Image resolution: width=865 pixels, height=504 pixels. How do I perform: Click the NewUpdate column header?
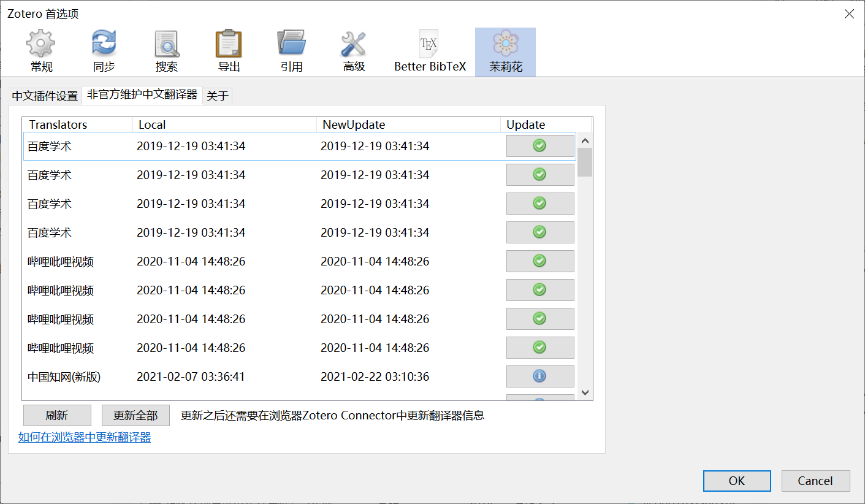(408, 124)
